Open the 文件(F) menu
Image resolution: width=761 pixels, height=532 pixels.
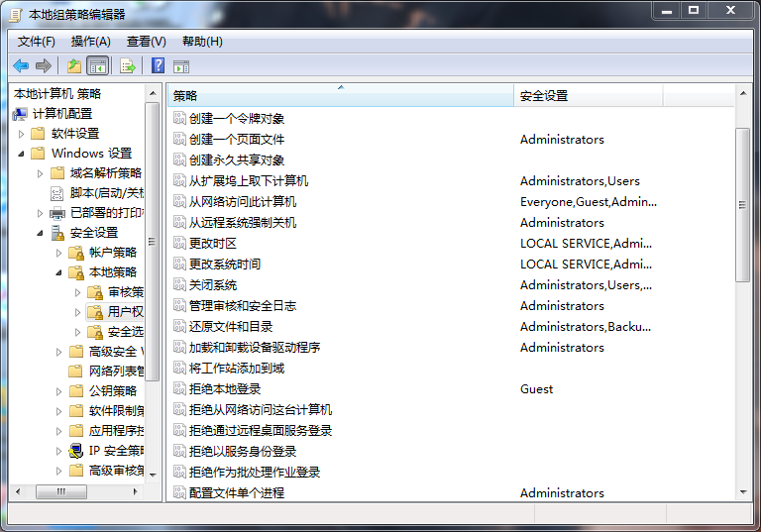37,42
